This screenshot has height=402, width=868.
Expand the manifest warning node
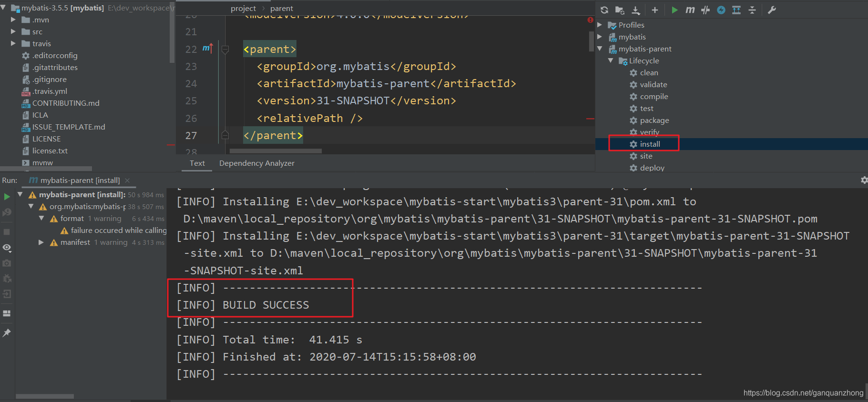coord(41,242)
